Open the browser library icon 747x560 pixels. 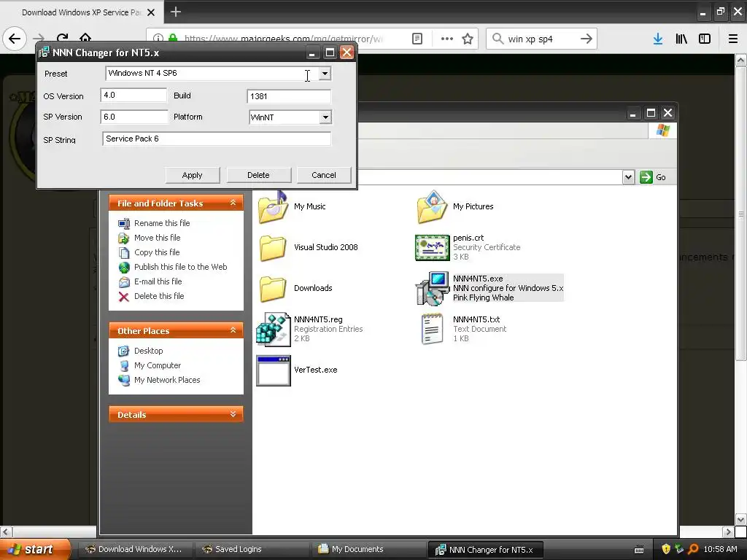tap(681, 39)
